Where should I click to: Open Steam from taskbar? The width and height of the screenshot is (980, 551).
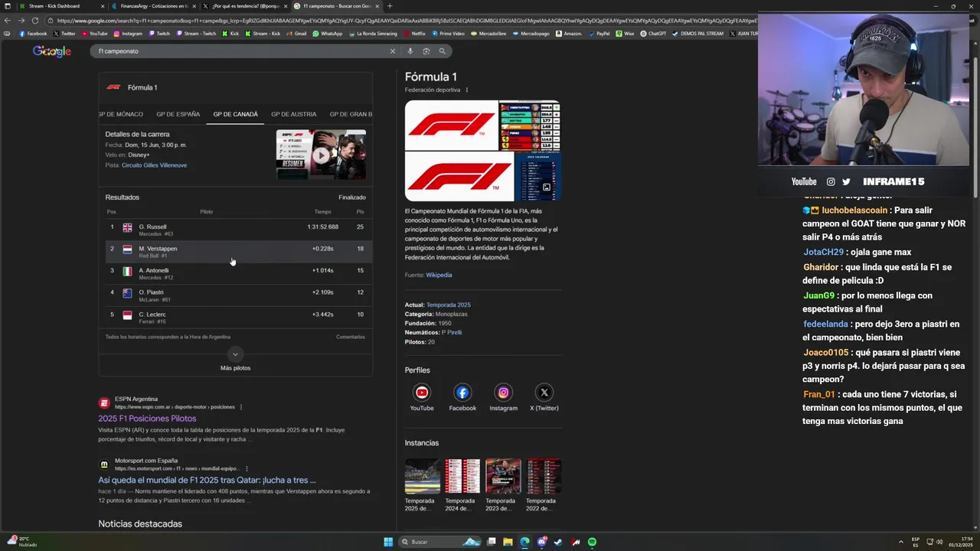tap(558, 542)
